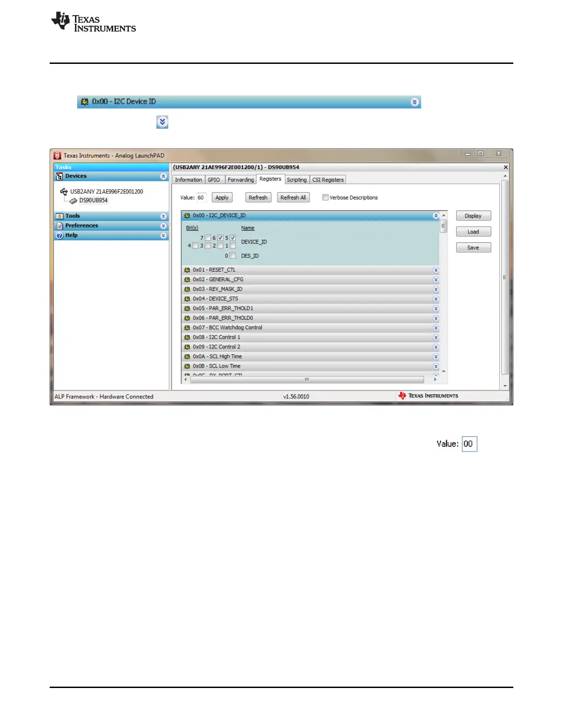Click the Apply button
The height and width of the screenshot is (728, 563).
click(x=222, y=198)
